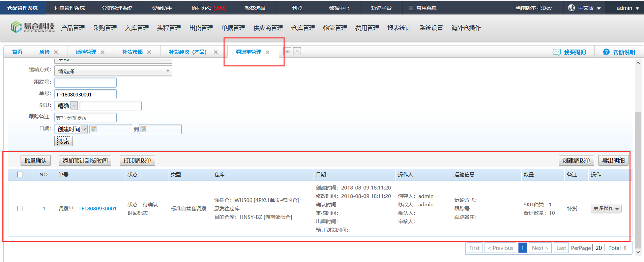The height and width of the screenshot is (262, 644).
Task: Expand the 更多操作 dropdown
Action: [606, 209]
